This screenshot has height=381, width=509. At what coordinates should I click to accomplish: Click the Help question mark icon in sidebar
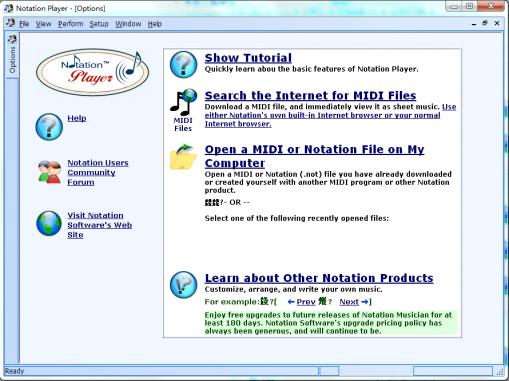pos(49,127)
